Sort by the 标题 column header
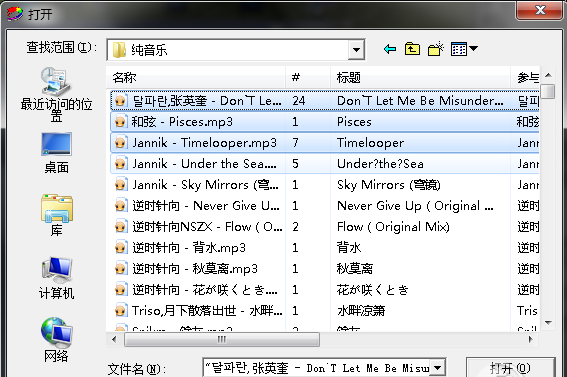This screenshot has width=567, height=377. pyautogui.click(x=420, y=77)
